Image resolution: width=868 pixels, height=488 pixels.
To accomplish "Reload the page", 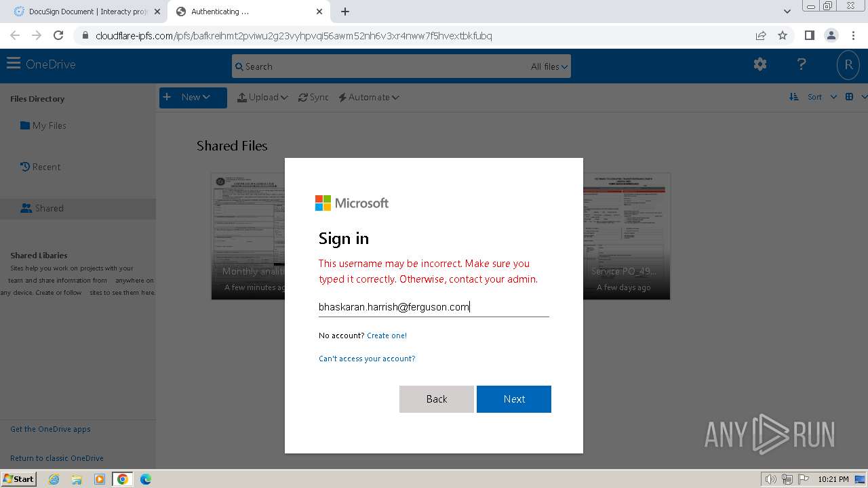I will tap(58, 35).
